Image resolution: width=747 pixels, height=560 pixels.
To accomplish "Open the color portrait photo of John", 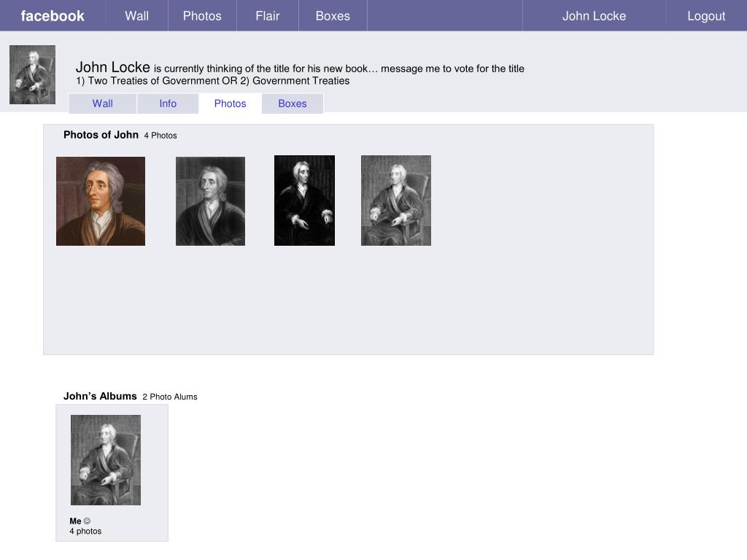I will (x=101, y=201).
